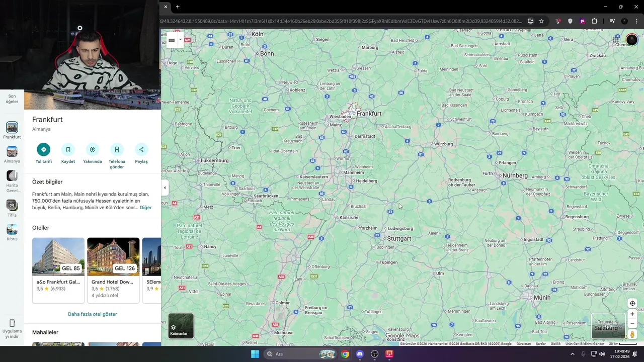
Task: Click the shield extension icon
Action: coord(570,21)
